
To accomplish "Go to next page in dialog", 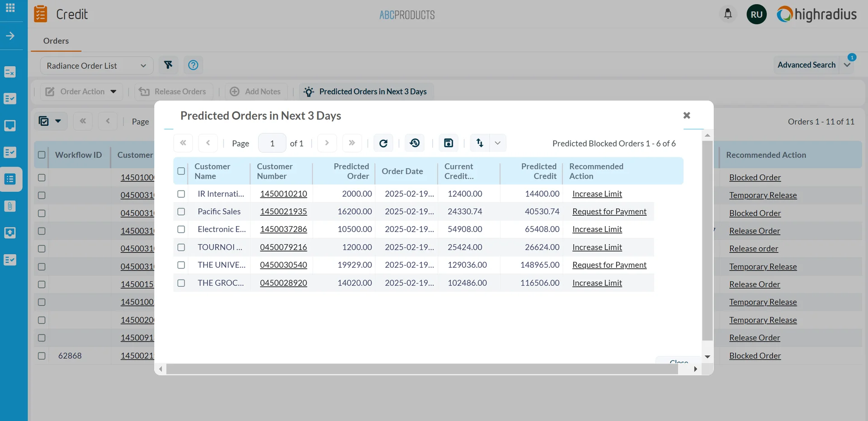I will point(327,143).
